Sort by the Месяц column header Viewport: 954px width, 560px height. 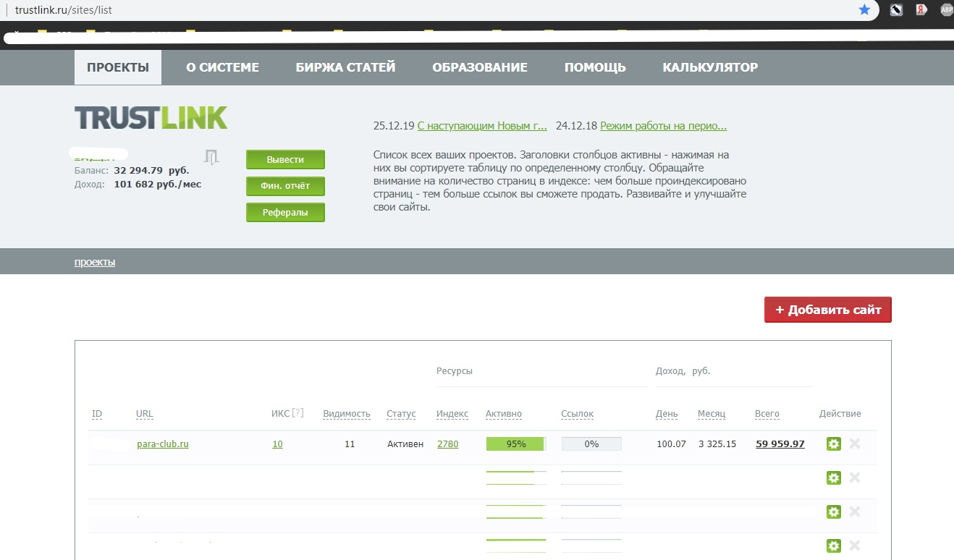coord(712,414)
